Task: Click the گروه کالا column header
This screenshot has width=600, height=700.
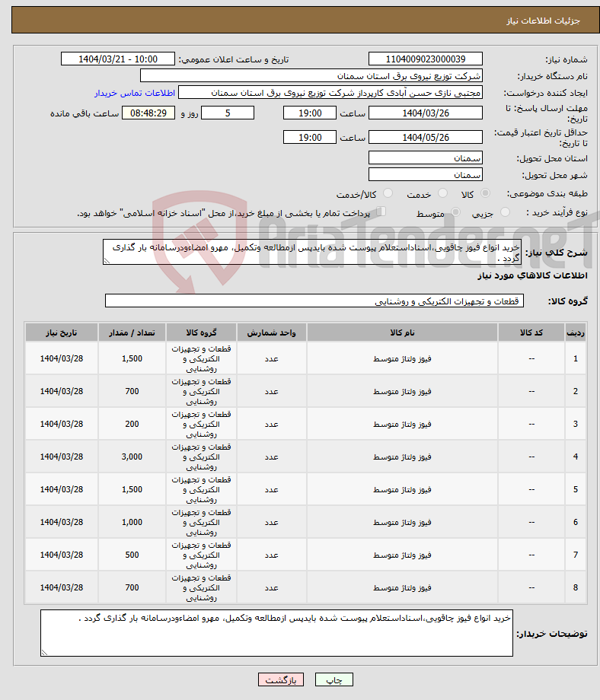Action: pyautogui.click(x=201, y=332)
